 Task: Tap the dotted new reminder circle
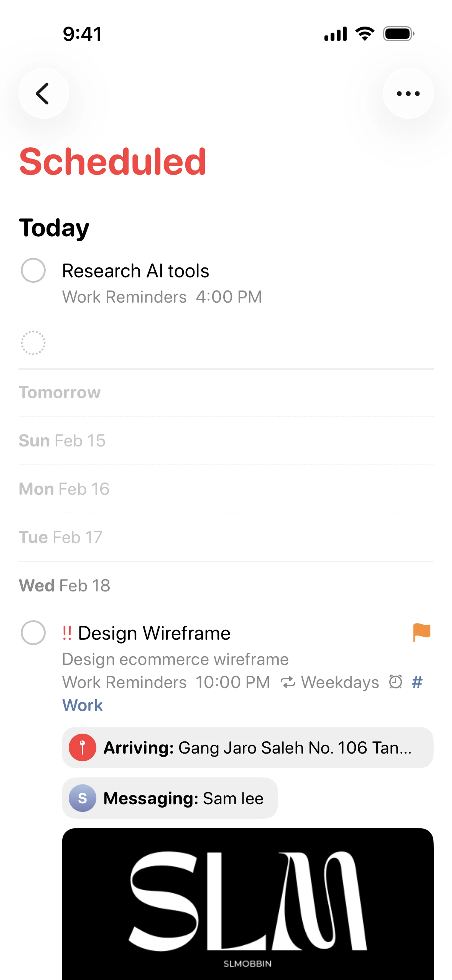pyautogui.click(x=33, y=343)
